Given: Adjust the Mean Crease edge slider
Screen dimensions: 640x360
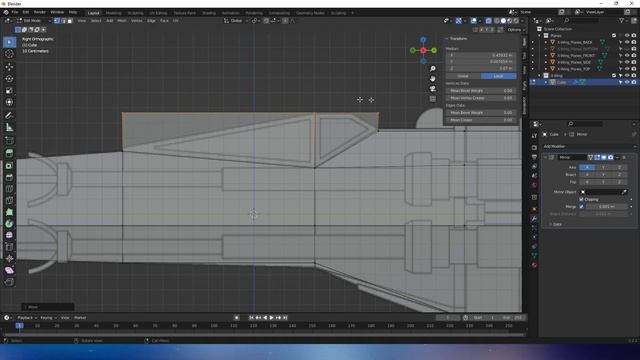Looking at the screenshot, I should tap(481, 120).
